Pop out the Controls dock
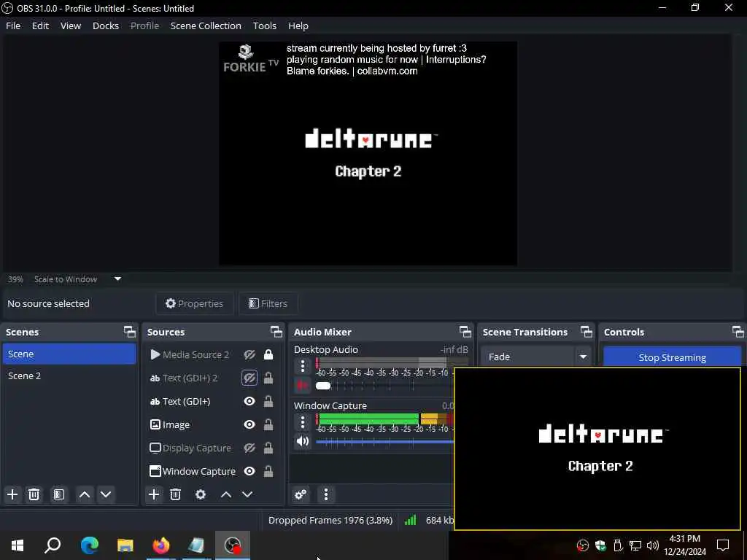 [x=738, y=332]
